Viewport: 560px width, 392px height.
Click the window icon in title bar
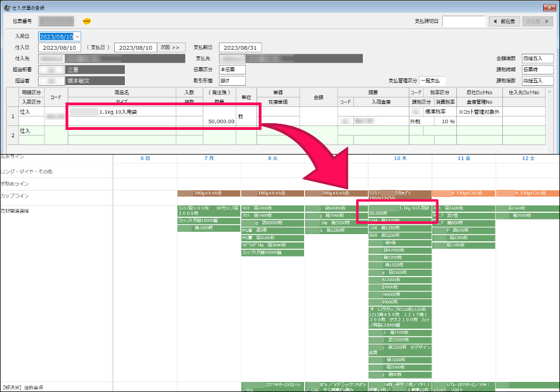point(7,7)
